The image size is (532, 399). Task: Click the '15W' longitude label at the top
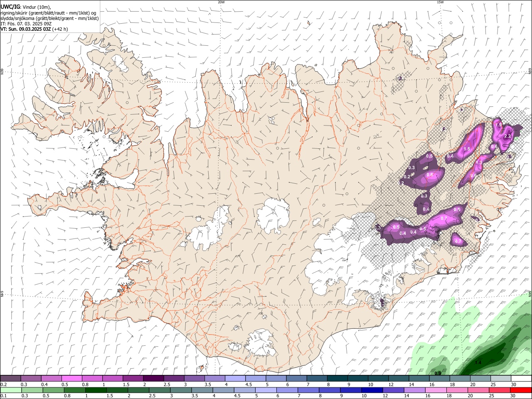tap(440, 2)
